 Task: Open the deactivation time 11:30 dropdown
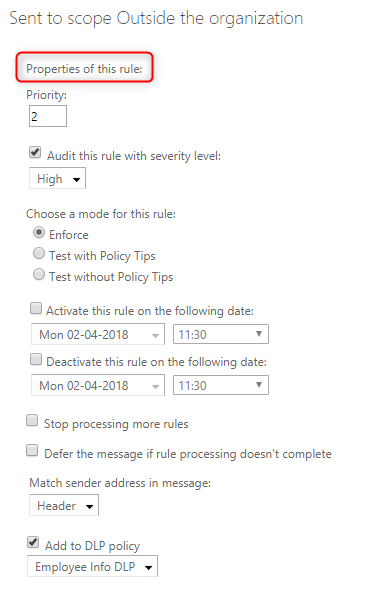(x=221, y=385)
